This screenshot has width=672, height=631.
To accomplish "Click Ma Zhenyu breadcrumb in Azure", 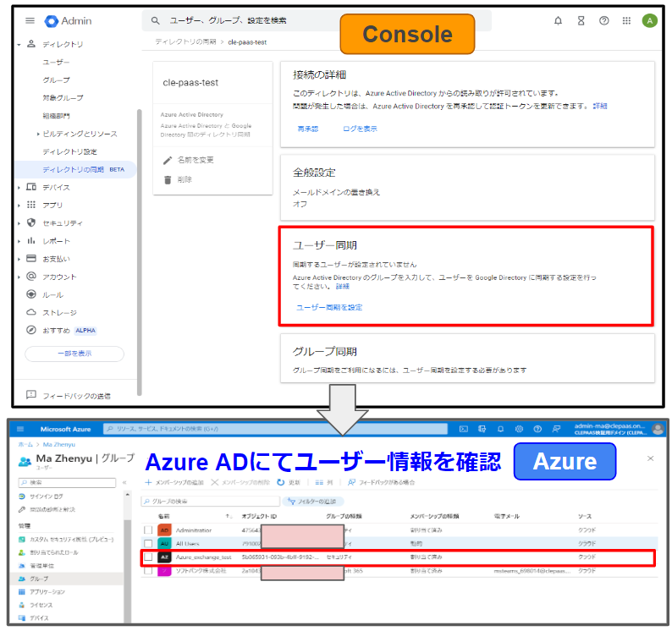I will [59, 445].
